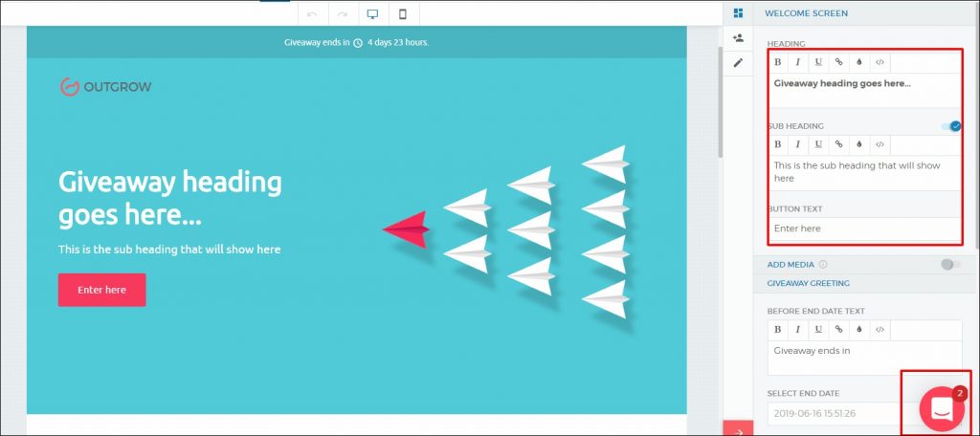The height and width of the screenshot is (436, 980).
Task: Bold the Heading text
Action: click(778, 62)
